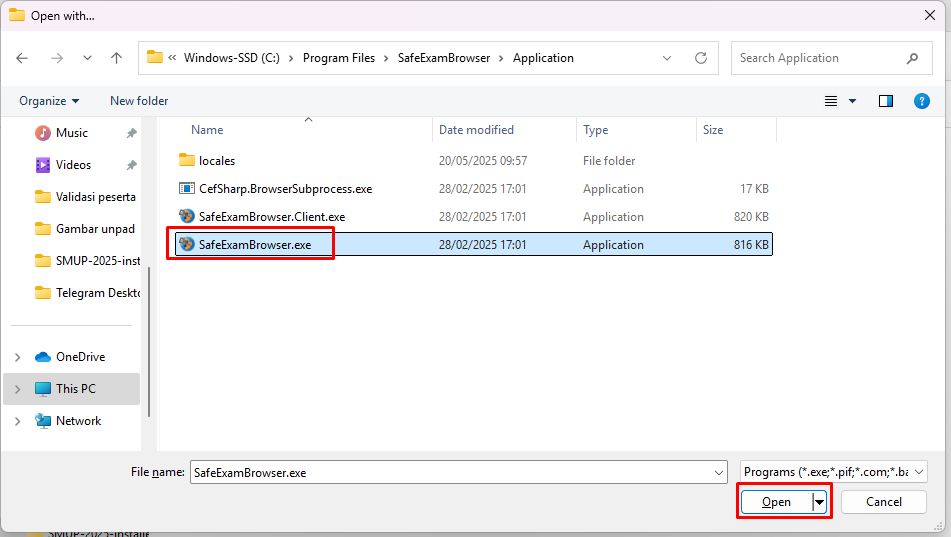
Task: Open the Validasi peserta folder
Action: [x=86, y=197]
